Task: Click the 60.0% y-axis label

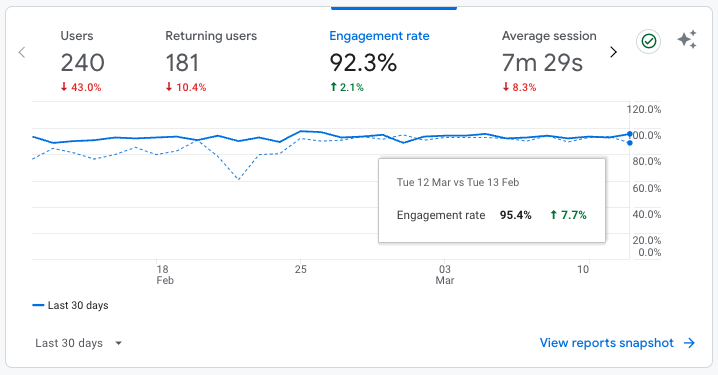Action: point(647,188)
